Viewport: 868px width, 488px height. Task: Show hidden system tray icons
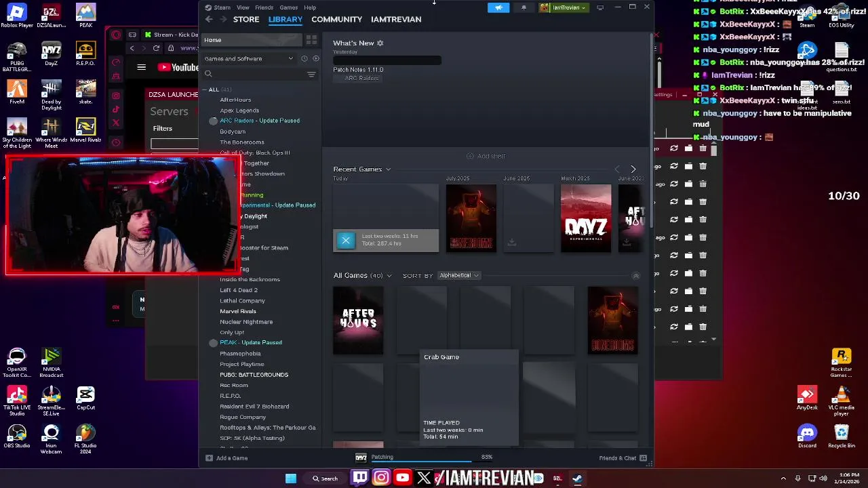pyautogui.click(x=783, y=479)
